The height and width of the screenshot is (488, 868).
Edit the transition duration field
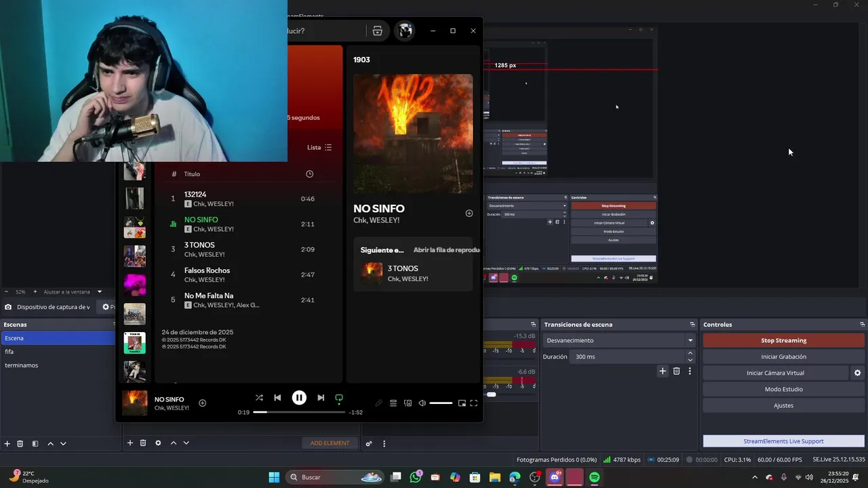tap(629, 357)
